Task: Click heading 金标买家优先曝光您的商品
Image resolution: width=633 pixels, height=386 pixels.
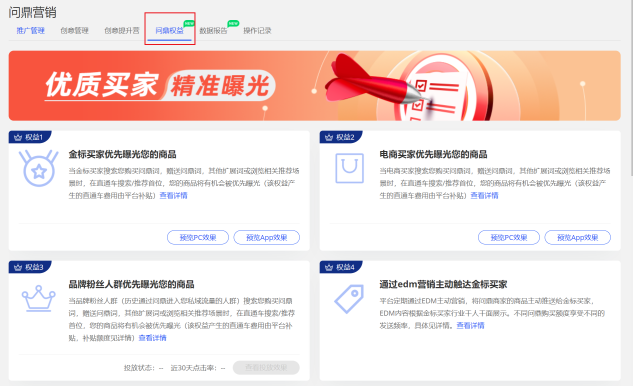Action: pos(122,154)
